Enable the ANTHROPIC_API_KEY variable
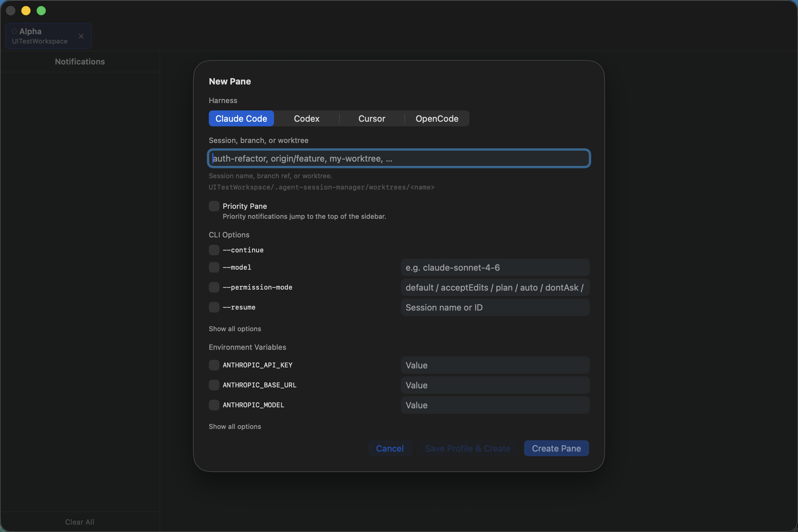 (x=214, y=365)
